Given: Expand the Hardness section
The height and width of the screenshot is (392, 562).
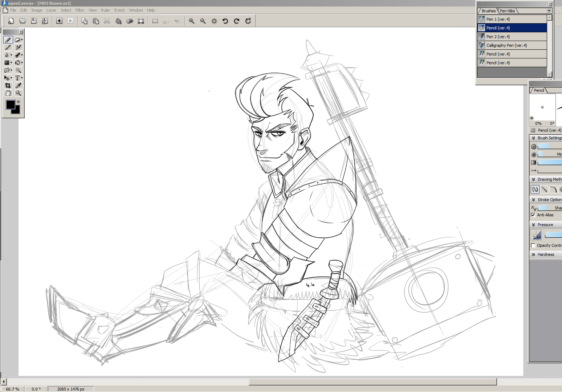Looking at the screenshot, I should 533,254.
